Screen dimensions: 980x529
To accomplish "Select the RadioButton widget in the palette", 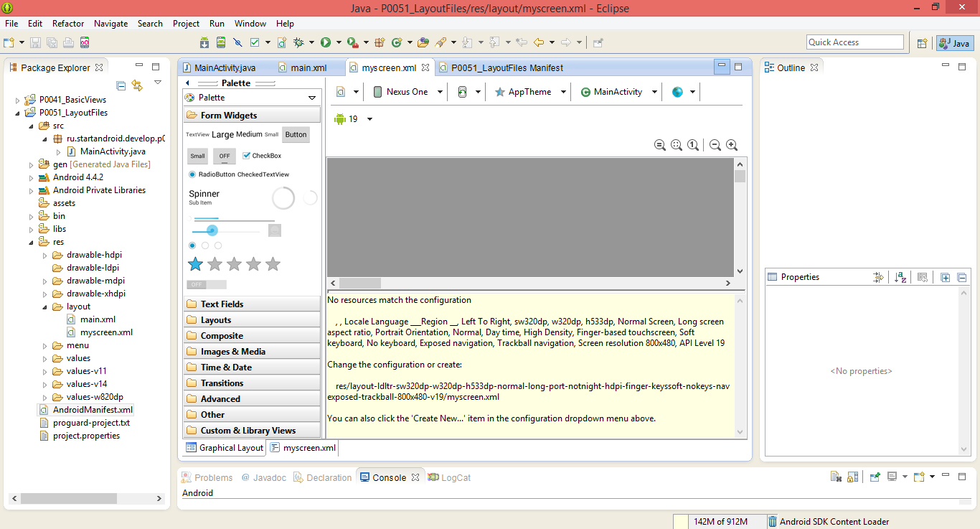I will 212,174.
